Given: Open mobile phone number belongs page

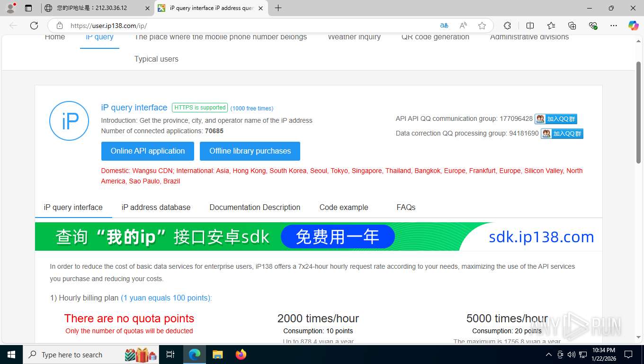Looking at the screenshot, I should 221,37.
